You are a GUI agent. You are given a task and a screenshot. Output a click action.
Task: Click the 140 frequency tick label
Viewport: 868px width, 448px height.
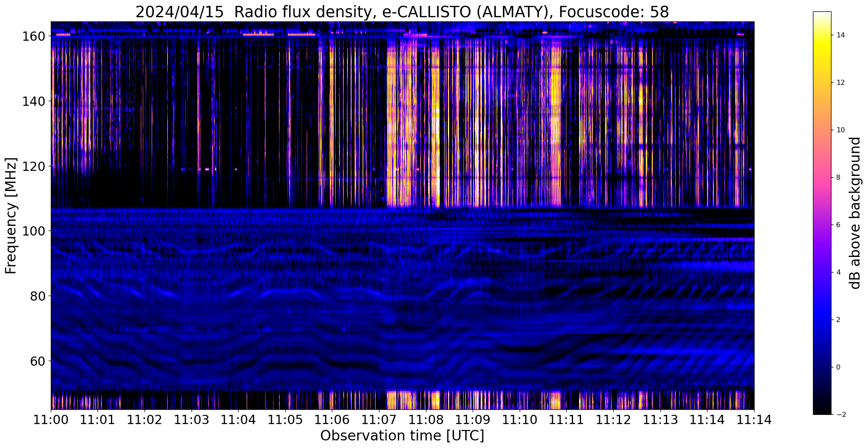(x=33, y=101)
